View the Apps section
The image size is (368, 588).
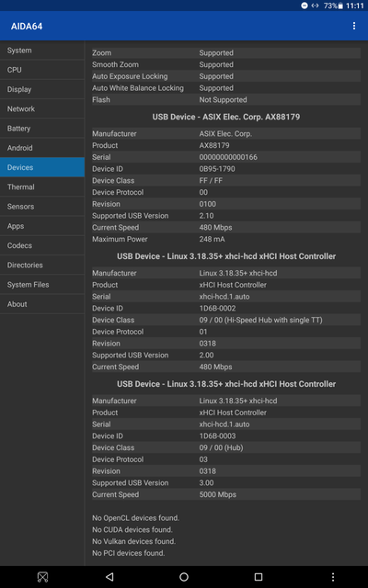click(42, 226)
